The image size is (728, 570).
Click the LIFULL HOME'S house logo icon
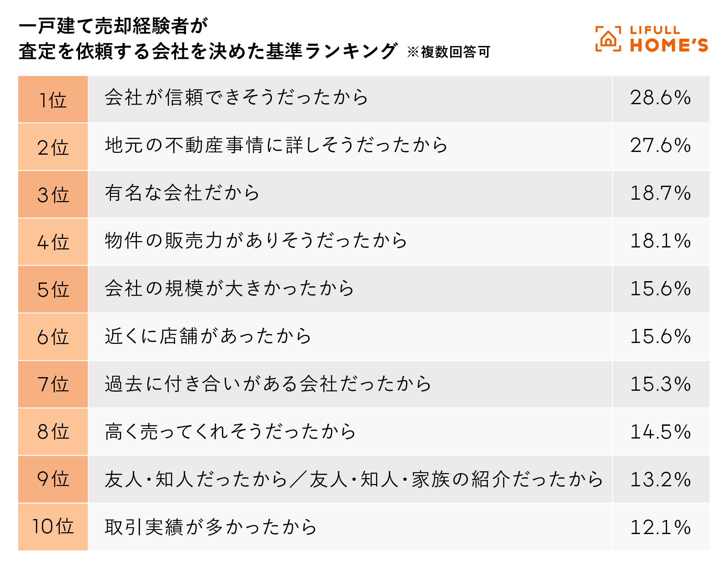[608, 39]
